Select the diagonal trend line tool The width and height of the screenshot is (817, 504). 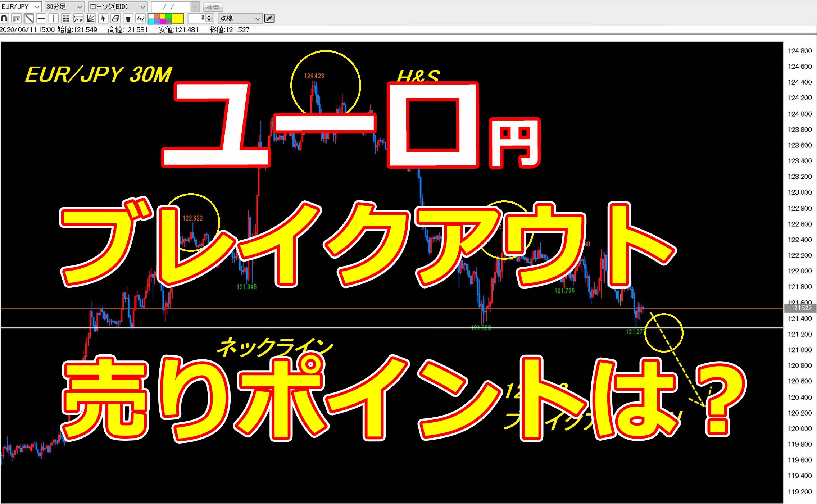click(x=29, y=18)
